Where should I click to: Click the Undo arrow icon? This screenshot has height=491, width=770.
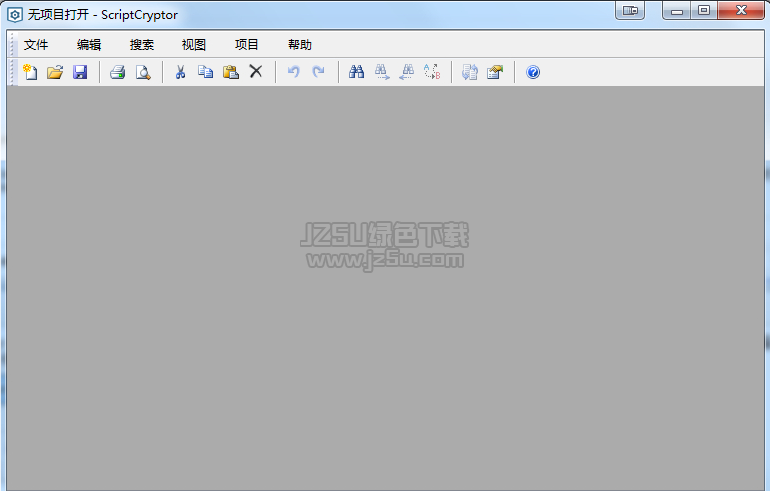[293, 72]
